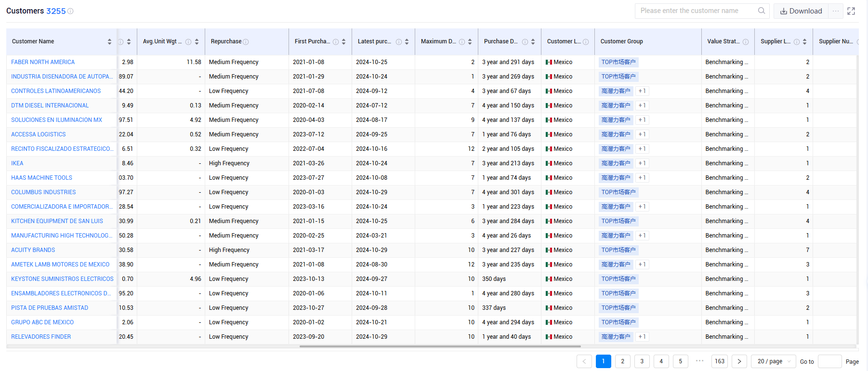Open GRUPO ABC DE MEXICO link
This screenshot has height=371, width=868.
pos(42,322)
